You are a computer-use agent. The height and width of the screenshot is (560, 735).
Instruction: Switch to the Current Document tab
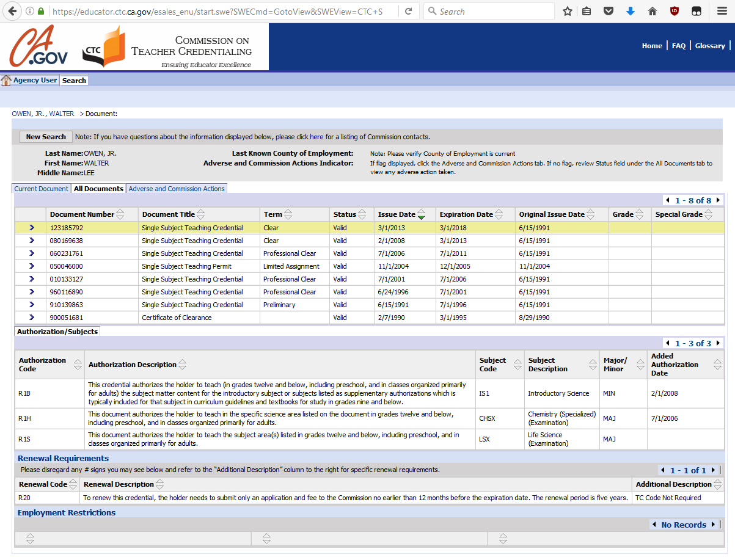(x=42, y=189)
